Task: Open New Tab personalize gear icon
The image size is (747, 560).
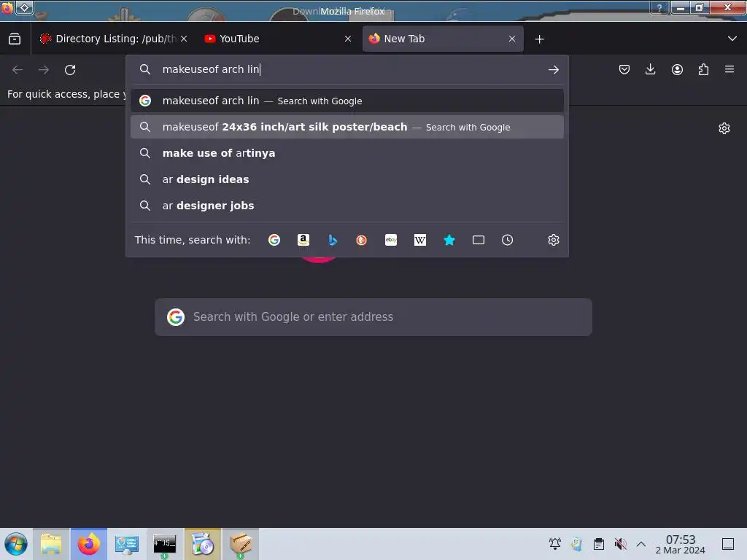Action: click(x=724, y=128)
